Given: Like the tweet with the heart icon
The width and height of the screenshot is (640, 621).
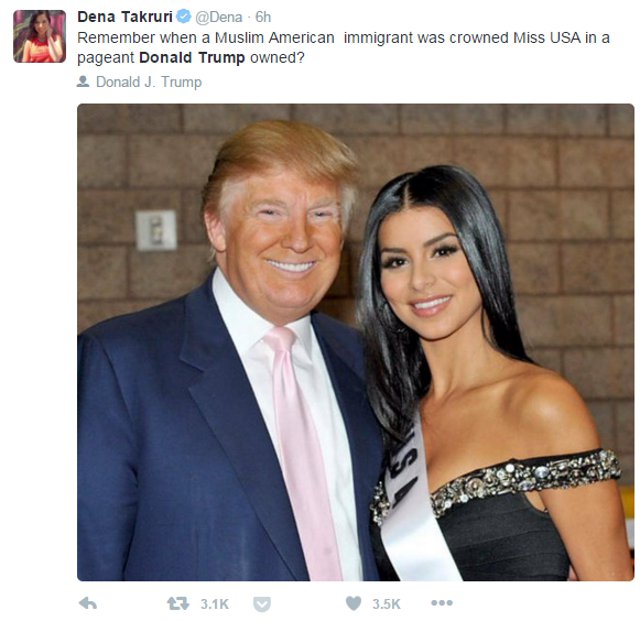Looking at the screenshot, I should coord(353,603).
